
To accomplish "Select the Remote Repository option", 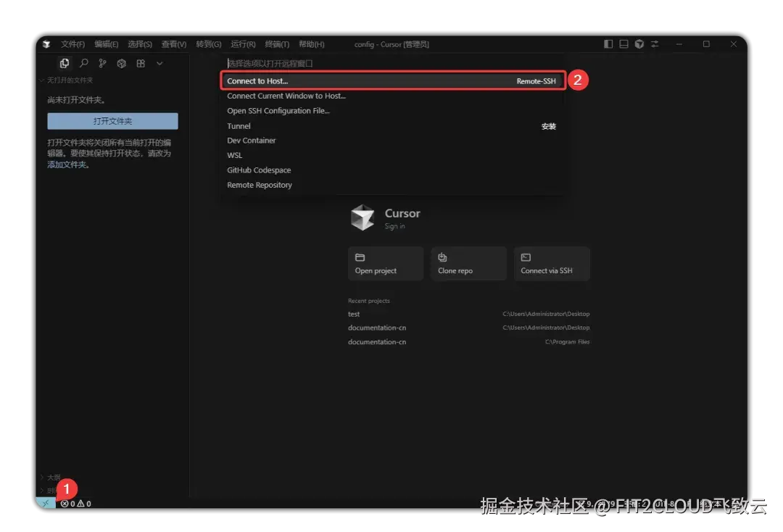I will [393, 185].
